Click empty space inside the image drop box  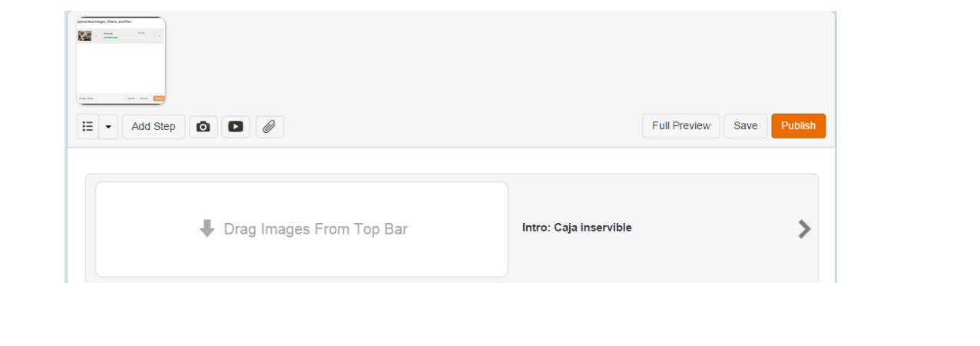pyautogui.click(x=302, y=200)
